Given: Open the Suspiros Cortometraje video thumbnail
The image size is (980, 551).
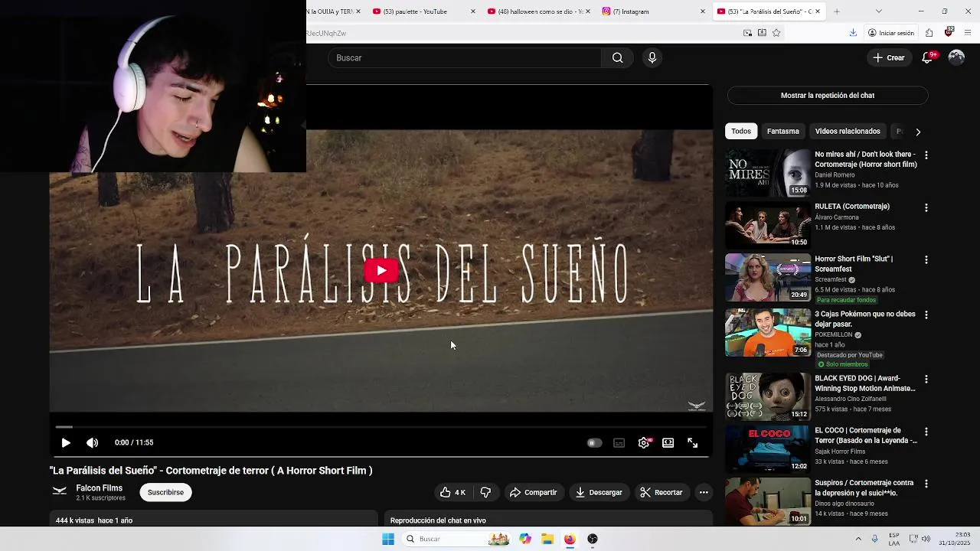Looking at the screenshot, I should click(768, 501).
